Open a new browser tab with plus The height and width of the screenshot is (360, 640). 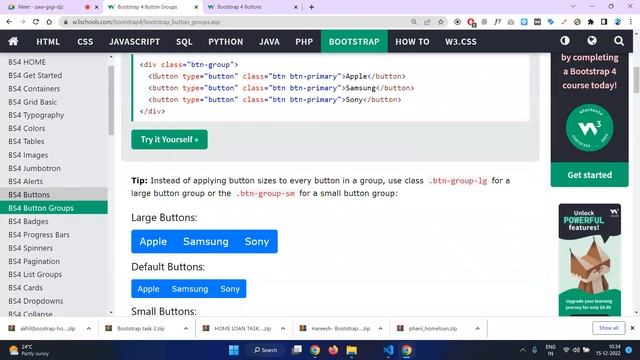tap(311, 7)
